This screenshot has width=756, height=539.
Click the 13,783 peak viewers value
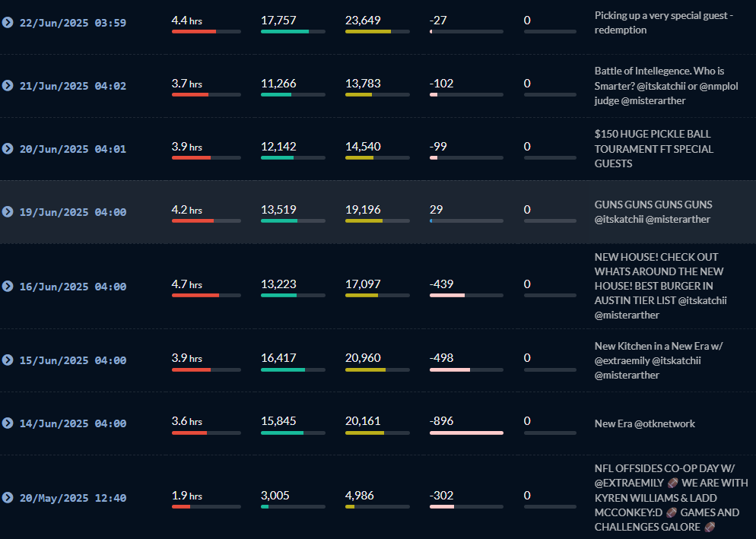[x=363, y=84]
